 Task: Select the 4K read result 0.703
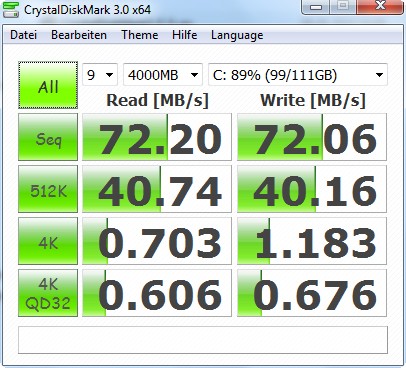click(x=157, y=241)
